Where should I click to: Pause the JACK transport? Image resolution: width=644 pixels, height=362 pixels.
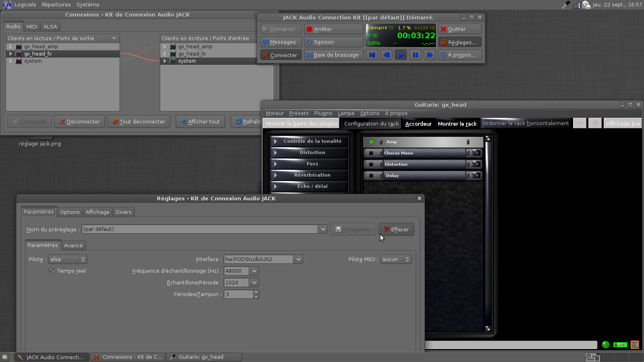click(415, 55)
